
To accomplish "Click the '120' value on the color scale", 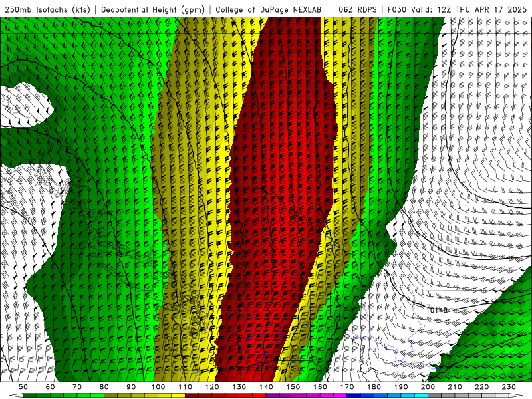I will (212, 387).
